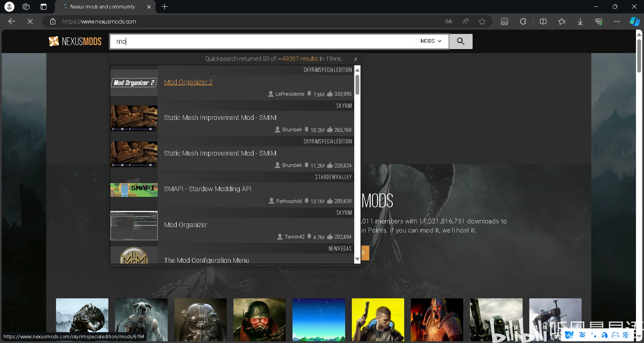Click the Mod Organizer 2 thumbnail
The width and height of the screenshot is (644, 343).
point(134,83)
